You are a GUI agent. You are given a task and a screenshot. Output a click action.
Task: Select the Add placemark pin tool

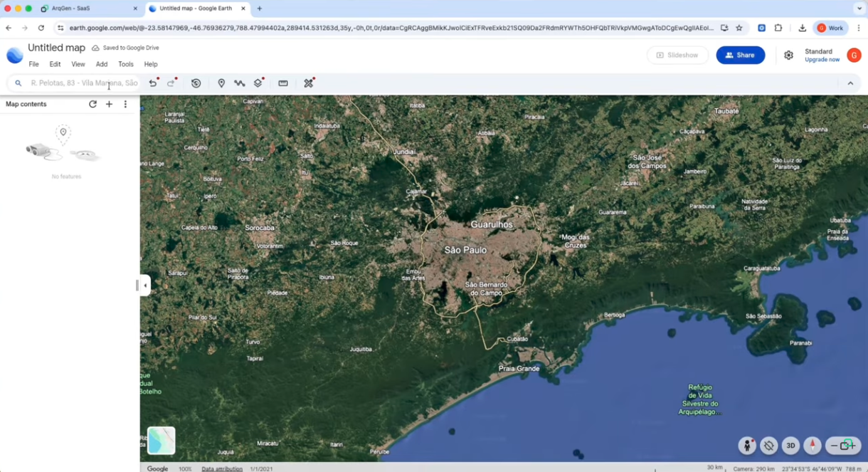pyautogui.click(x=221, y=83)
